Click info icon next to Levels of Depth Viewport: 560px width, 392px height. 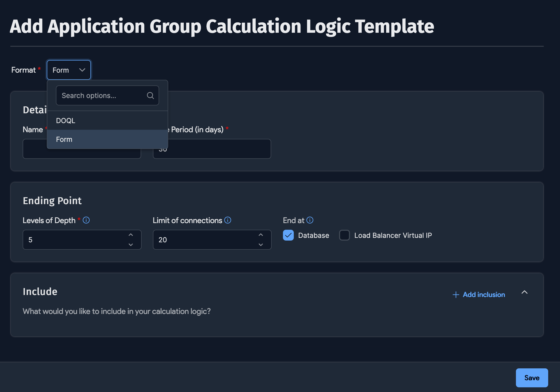[x=86, y=220]
